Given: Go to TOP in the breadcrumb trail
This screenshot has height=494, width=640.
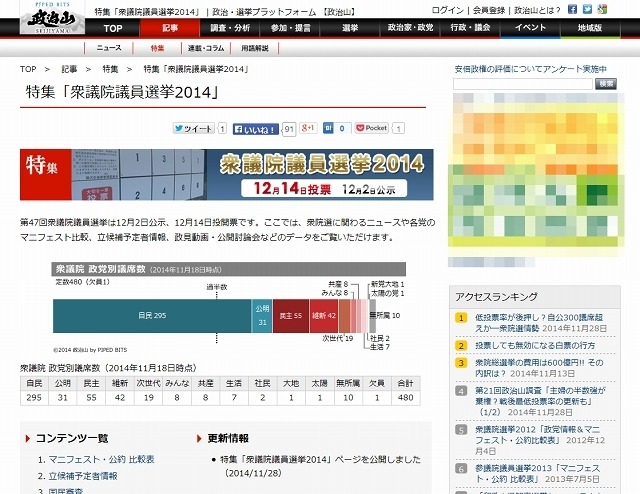Looking at the screenshot, I should (x=29, y=70).
